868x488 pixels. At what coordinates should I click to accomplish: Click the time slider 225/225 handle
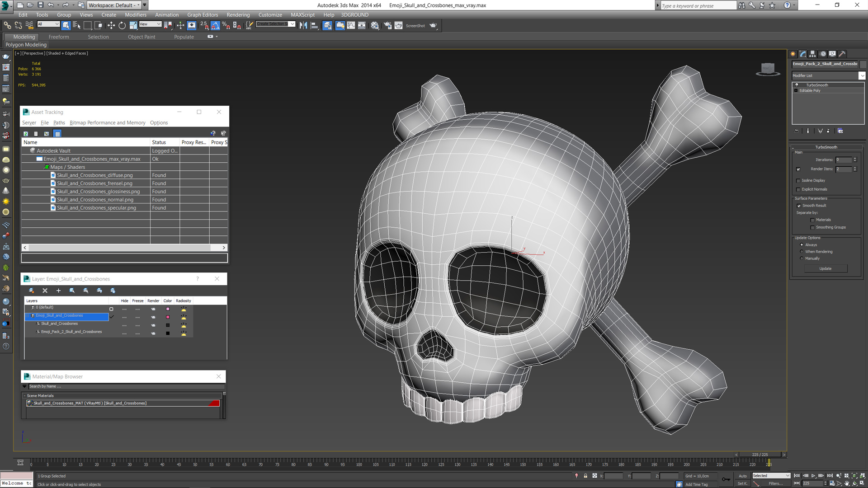pyautogui.click(x=759, y=454)
